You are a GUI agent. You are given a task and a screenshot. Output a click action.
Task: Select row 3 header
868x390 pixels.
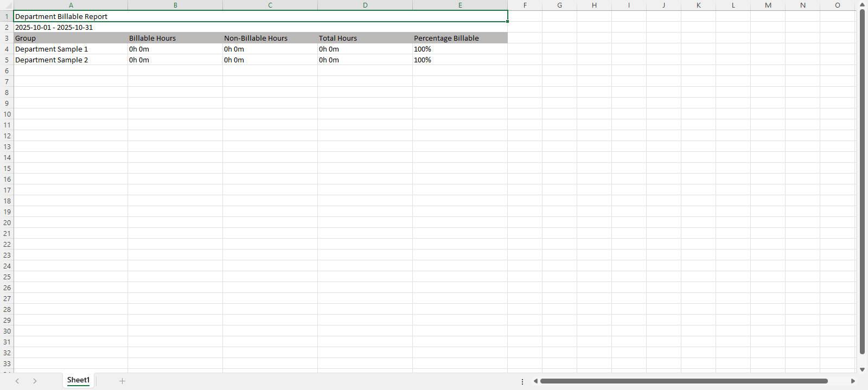click(7, 38)
